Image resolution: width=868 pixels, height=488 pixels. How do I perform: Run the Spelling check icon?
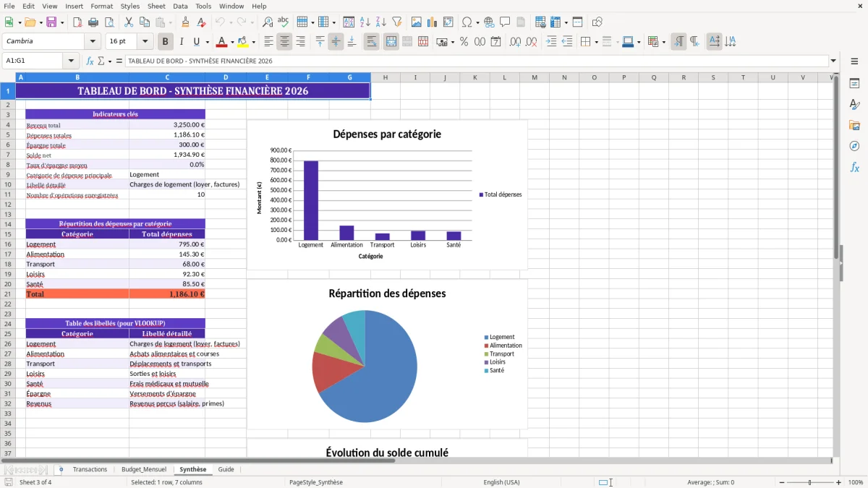click(x=284, y=22)
